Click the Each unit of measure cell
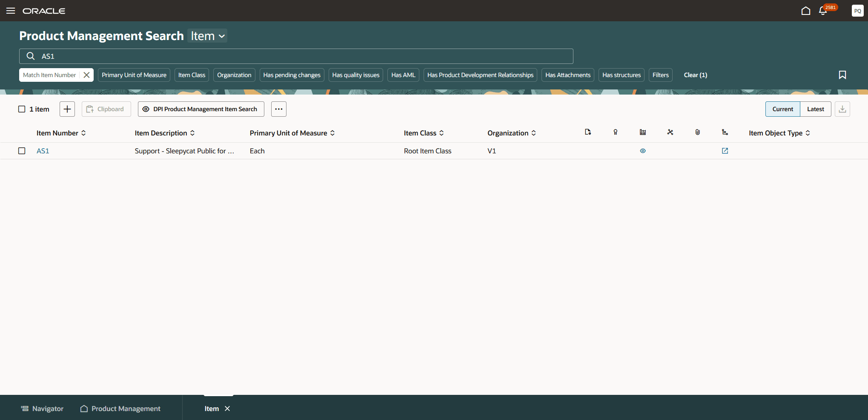Screen dimensions: 868x420 pyautogui.click(x=257, y=151)
